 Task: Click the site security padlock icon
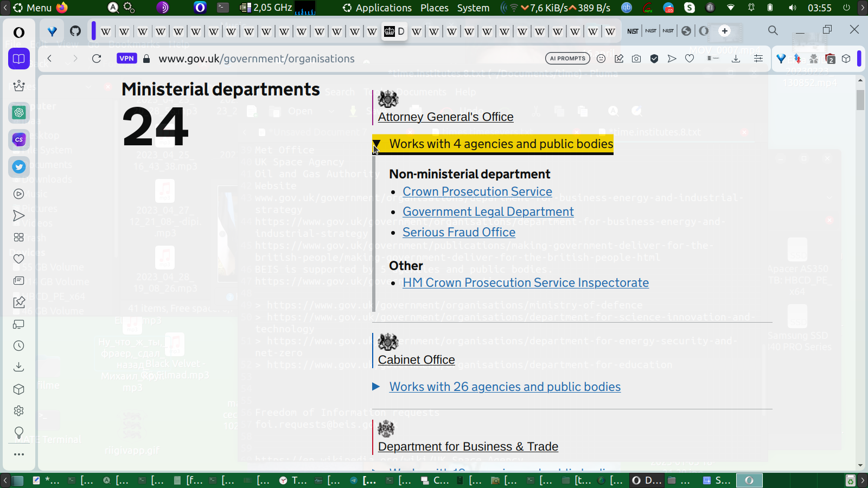(146, 59)
